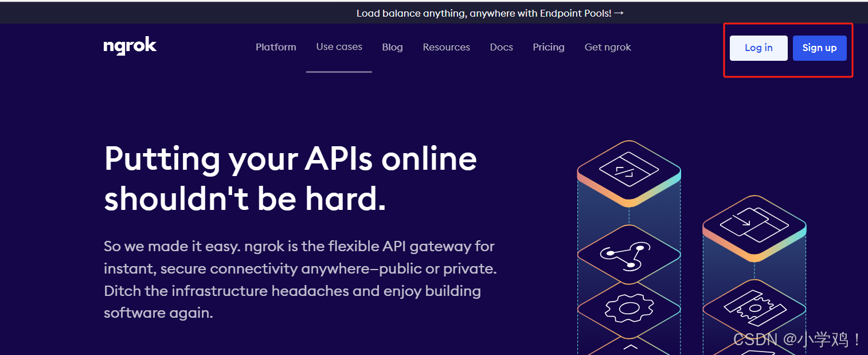868x355 pixels.
Task: Click the ngrok logo
Action: pos(130,47)
